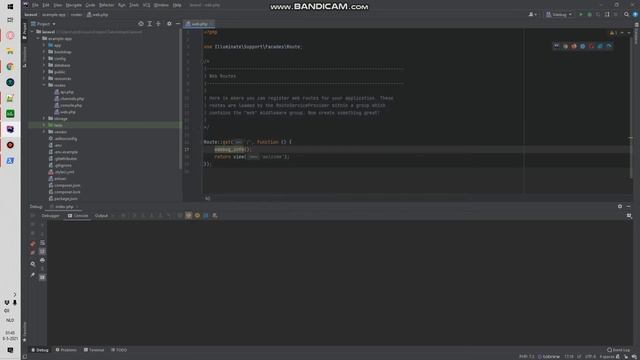
Task: Open in Chrome from browser icons bar
Action: click(565, 47)
